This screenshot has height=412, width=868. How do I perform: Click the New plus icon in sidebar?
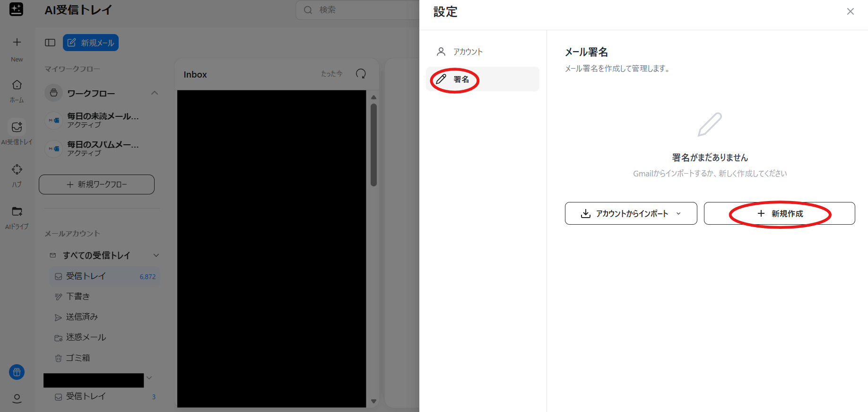[17, 43]
